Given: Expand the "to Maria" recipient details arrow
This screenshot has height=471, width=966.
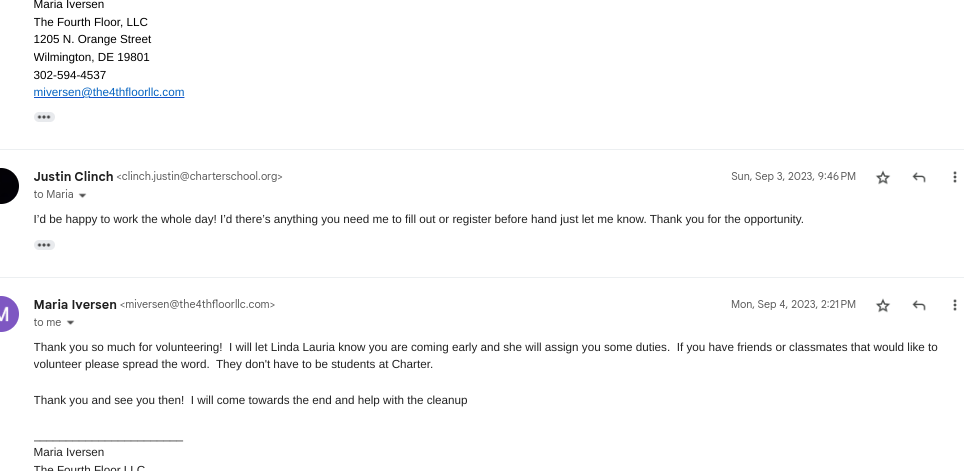Looking at the screenshot, I should pyautogui.click(x=83, y=195).
